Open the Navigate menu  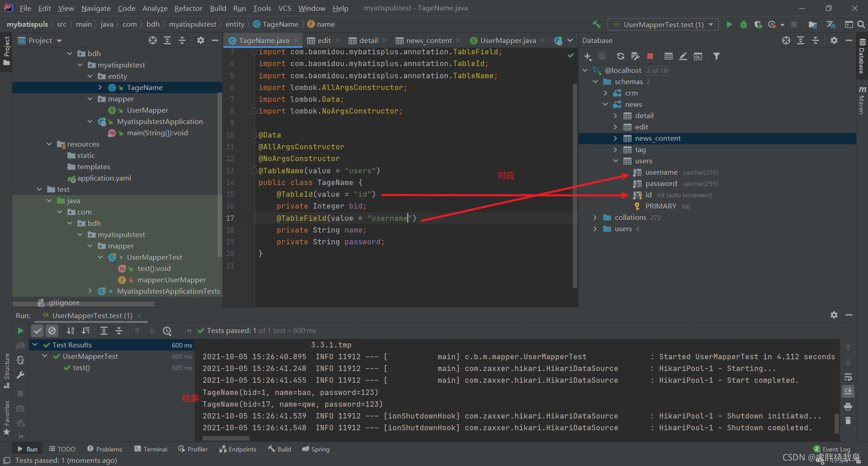coord(96,8)
